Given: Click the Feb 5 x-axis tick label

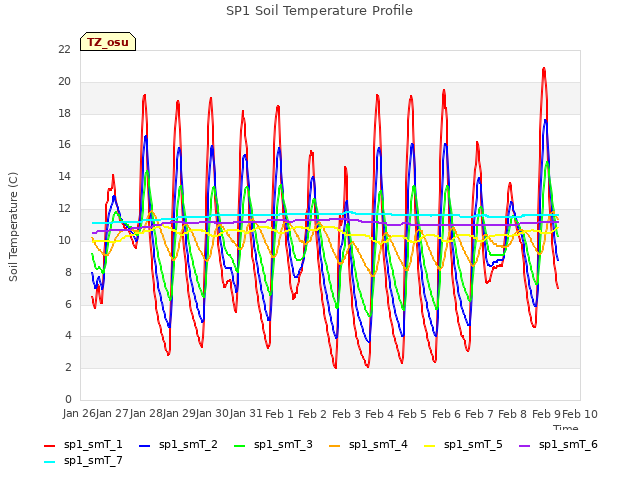Looking at the screenshot, I should [412, 414].
